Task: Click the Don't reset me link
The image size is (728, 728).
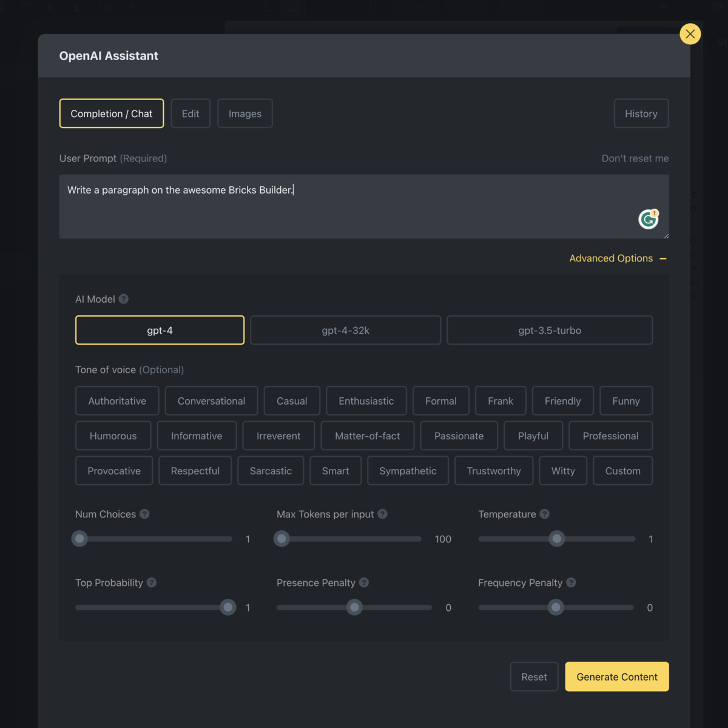Action: tap(635, 158)
